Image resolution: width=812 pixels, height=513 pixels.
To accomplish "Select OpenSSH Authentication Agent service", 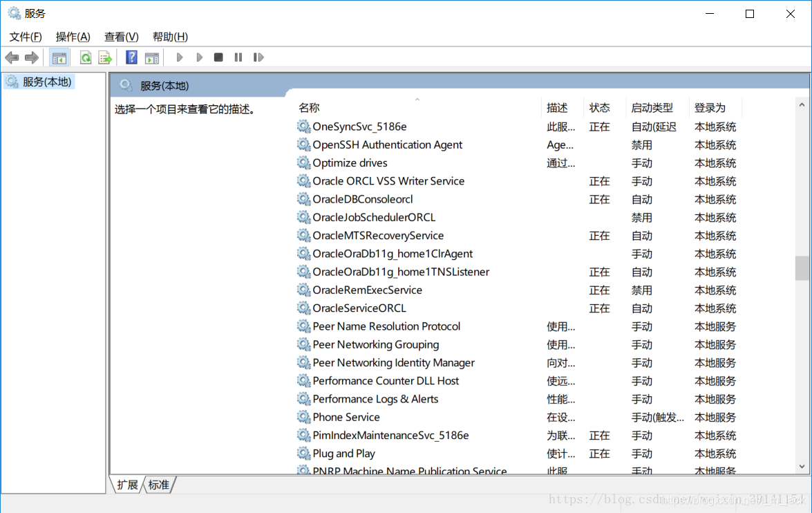I will pos(388,144).
